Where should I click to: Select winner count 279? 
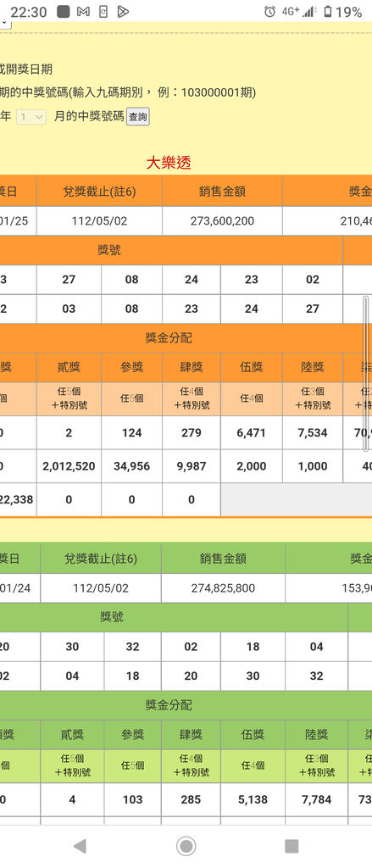tap(192, 433)
